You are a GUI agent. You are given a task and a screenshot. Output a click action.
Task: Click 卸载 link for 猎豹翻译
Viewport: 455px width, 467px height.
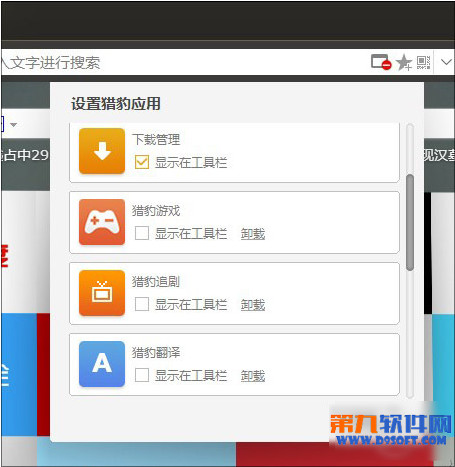(253, 376)
